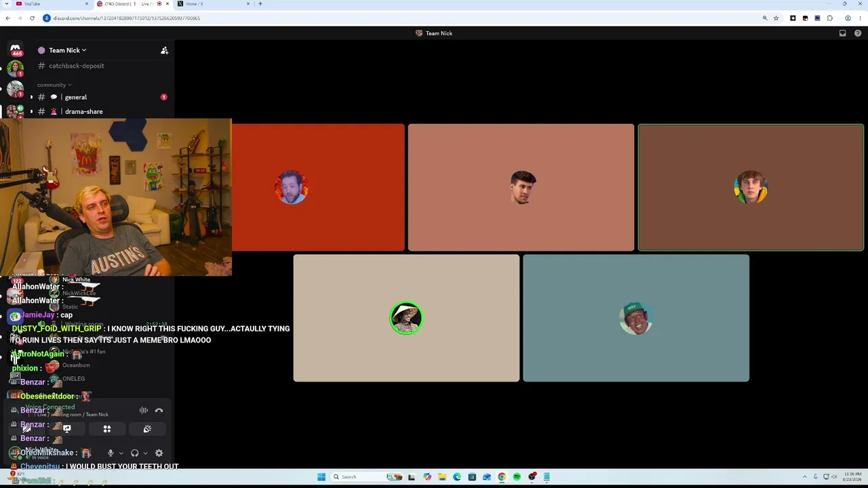This screenshot has height=488, width=868.
Task: Switch to the Discord browser tab
Action: pyautogui.click(x=133, y=4)
